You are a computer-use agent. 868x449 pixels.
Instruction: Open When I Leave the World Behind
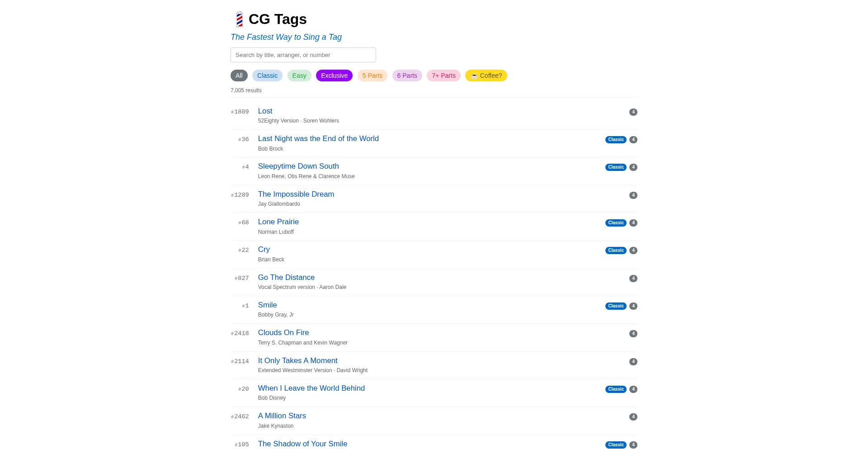click(311, 388)
